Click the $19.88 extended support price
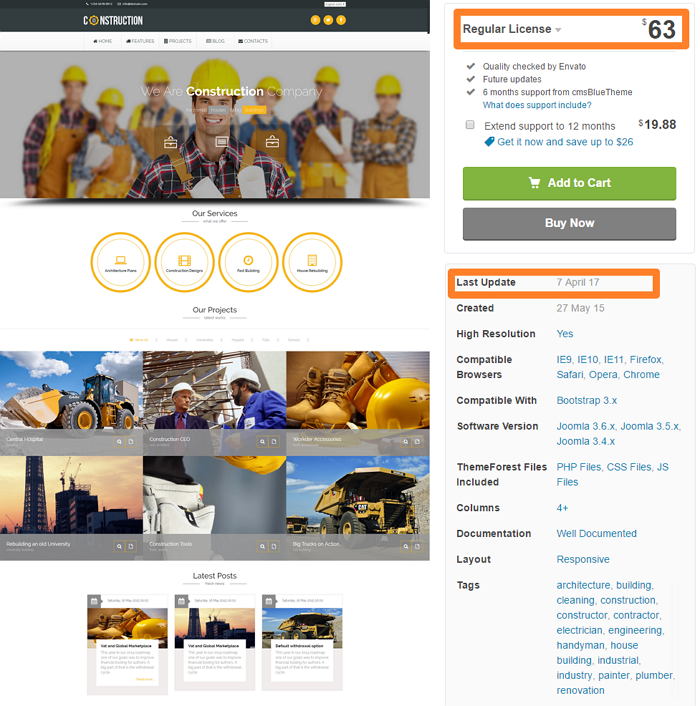This screenshot has width=700, height=706. (x=657, y=125)
